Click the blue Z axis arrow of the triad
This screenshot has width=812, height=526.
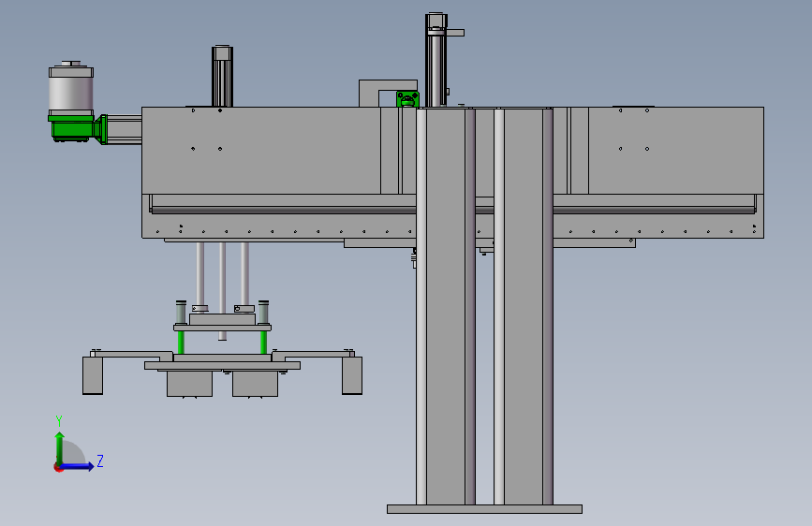78,466
